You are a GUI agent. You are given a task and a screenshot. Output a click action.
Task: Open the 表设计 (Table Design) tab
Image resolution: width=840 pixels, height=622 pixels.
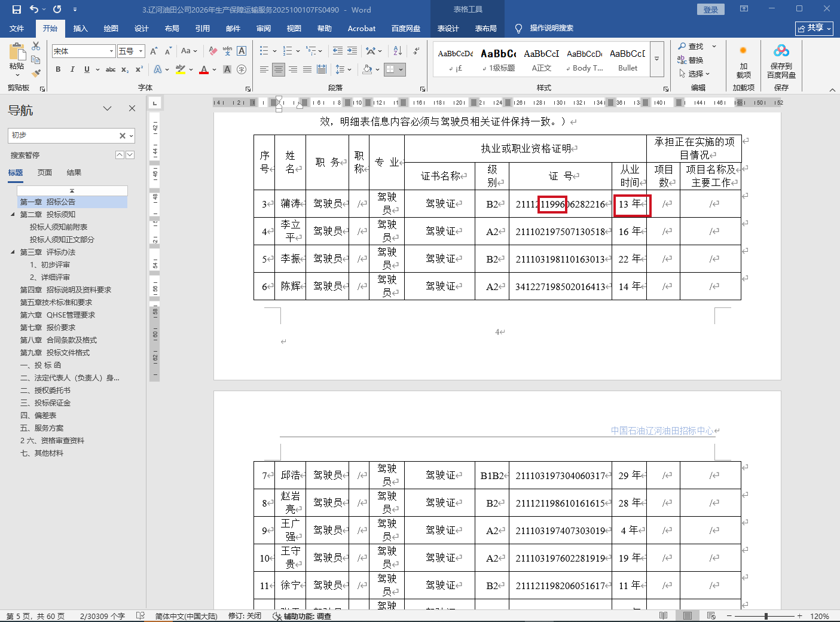coord(448,28)
